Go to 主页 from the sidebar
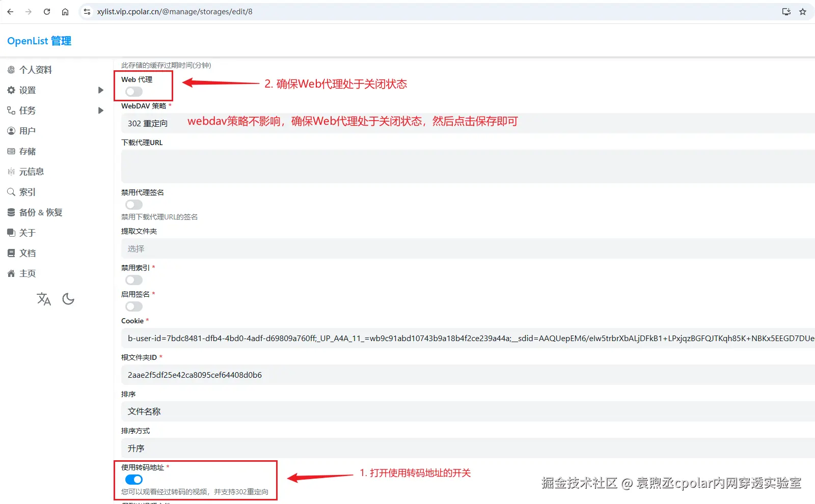Image resolution: width=815 pixels, height=504 pixels. tap(28, 273)
